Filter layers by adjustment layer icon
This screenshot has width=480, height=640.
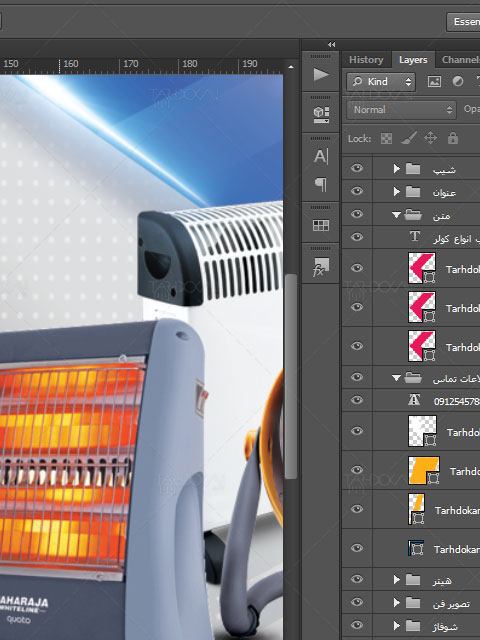click(x=458, y=82)
